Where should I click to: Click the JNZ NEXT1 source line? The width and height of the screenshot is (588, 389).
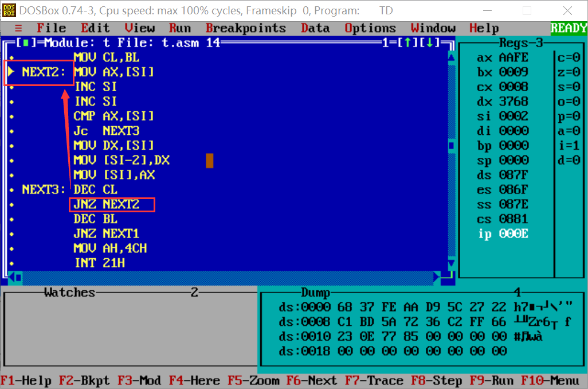pyautogui.click(x=107, y=234)
